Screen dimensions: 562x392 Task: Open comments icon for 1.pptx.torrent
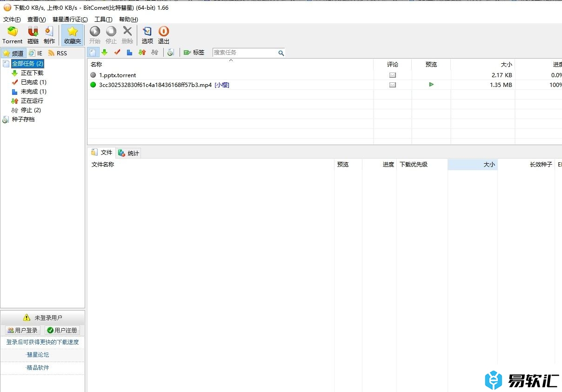pos(393,75)
